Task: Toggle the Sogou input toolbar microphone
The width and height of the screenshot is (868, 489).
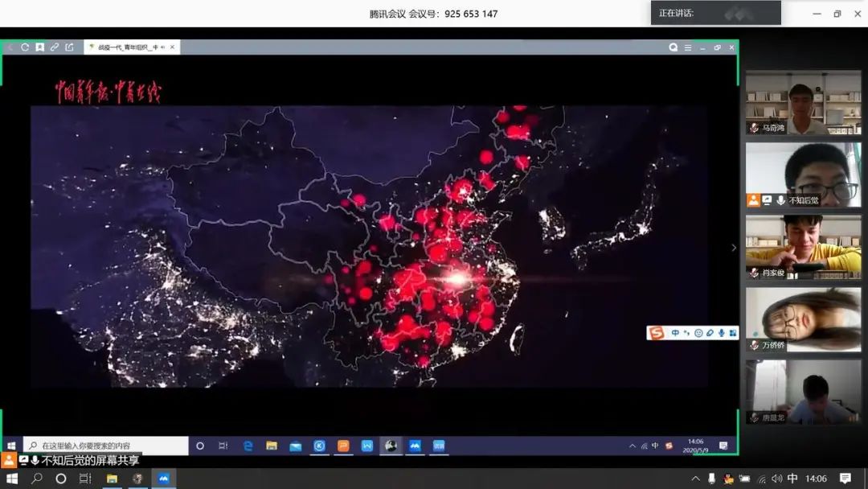Action: point(721,333)
